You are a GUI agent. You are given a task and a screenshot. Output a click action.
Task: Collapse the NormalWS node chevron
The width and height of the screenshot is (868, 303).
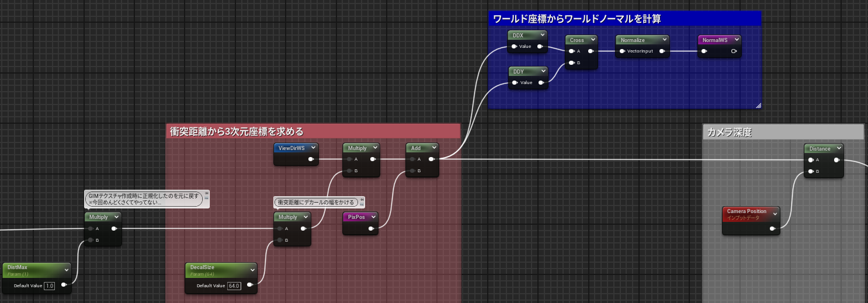click(x=736, y=40)
